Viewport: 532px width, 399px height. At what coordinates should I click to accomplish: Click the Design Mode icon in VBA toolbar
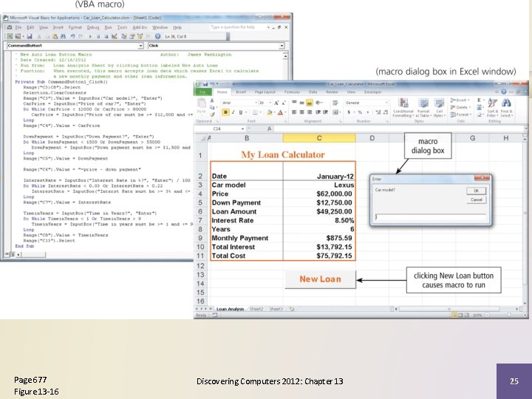pyautogui.click(x=115, y=36)
